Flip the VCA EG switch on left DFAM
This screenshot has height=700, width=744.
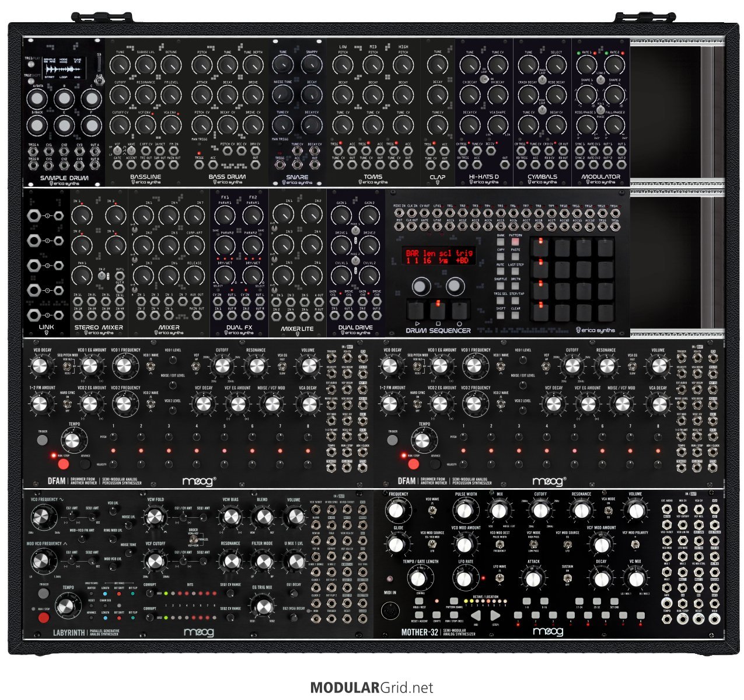click(282, 366)
